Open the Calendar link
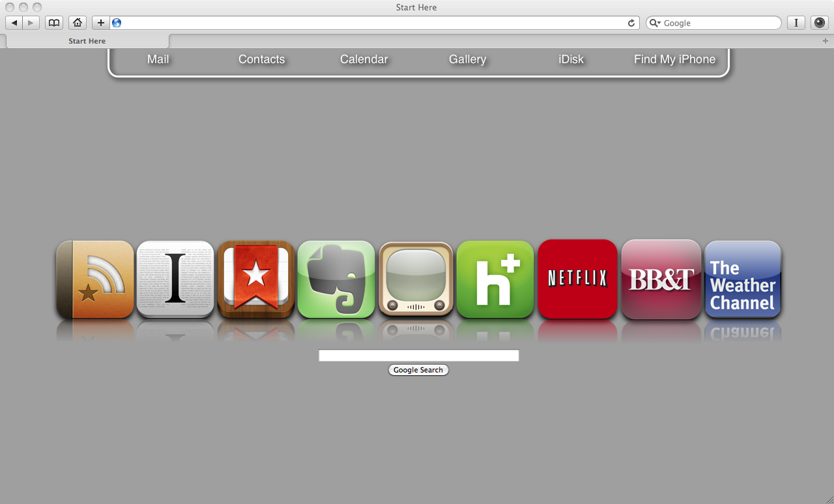 click(364, 59)
